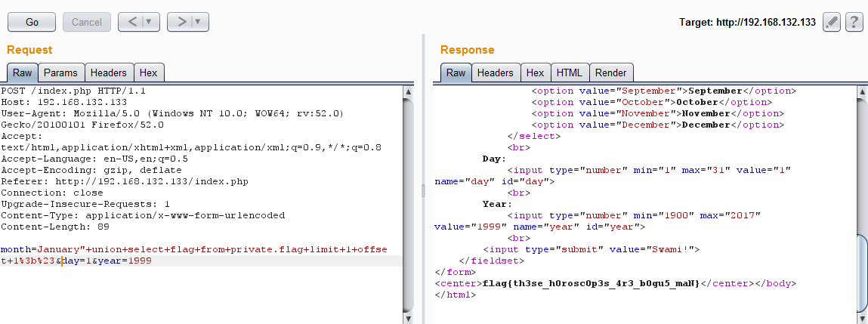Click the 'POST /index.php HTTP/1.1' request line
868x324 pixels.
point(73,91)
